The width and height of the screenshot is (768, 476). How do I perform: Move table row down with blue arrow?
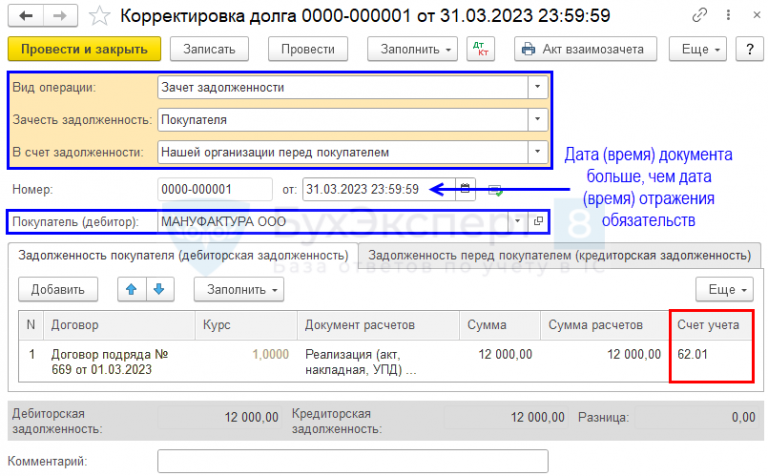tap(159, 289)
